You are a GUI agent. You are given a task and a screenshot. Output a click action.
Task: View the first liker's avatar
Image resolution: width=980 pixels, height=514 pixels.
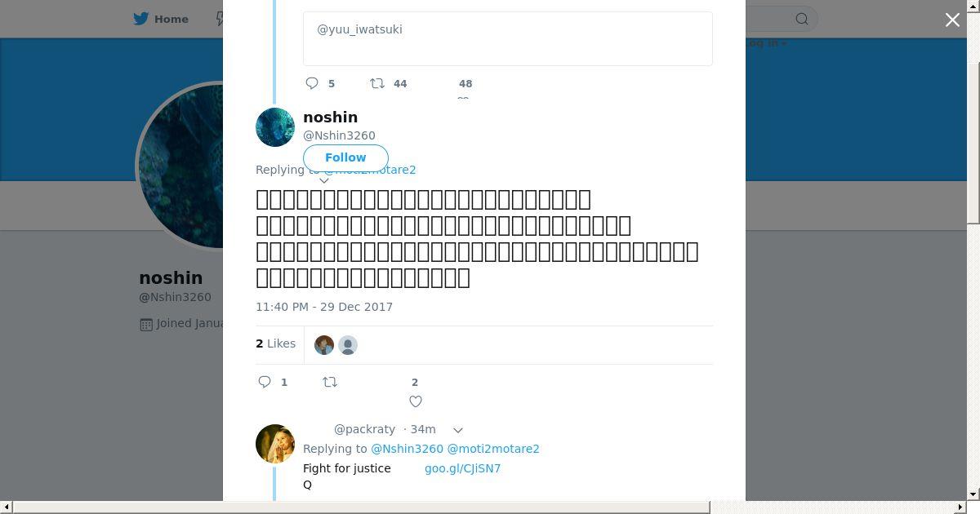(324, 345)
